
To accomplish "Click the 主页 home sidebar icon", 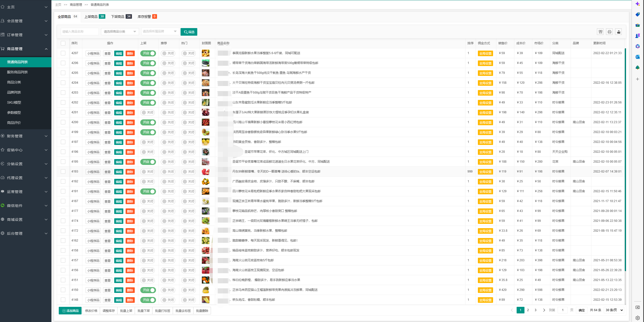I will coord(3,7).
